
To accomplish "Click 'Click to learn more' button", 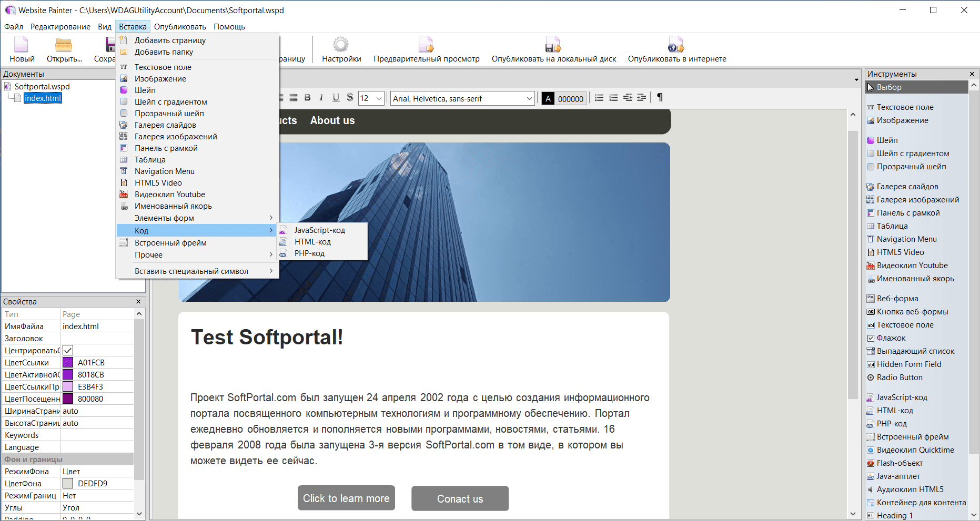I will 346,498.
